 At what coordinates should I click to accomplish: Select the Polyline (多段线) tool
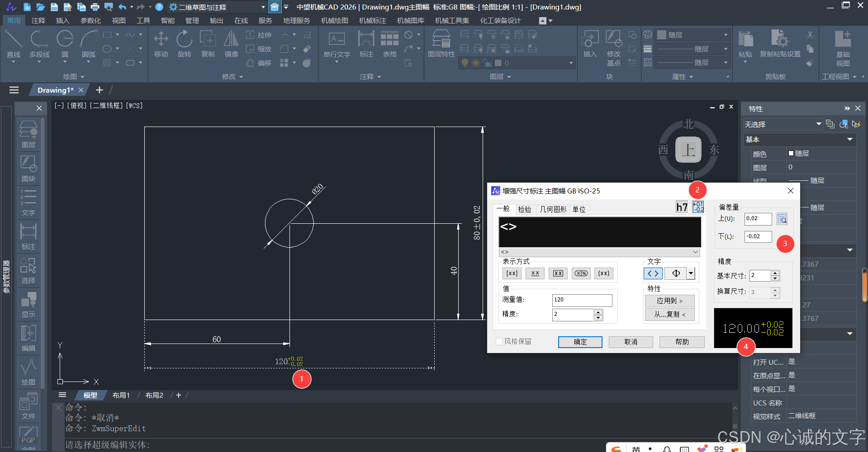(39, 44)
